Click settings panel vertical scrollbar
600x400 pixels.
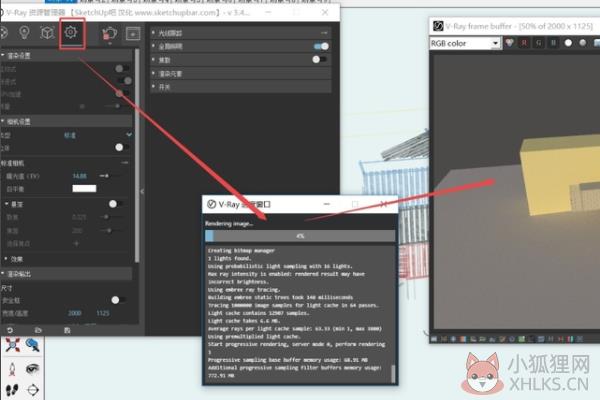click(137, 155)
